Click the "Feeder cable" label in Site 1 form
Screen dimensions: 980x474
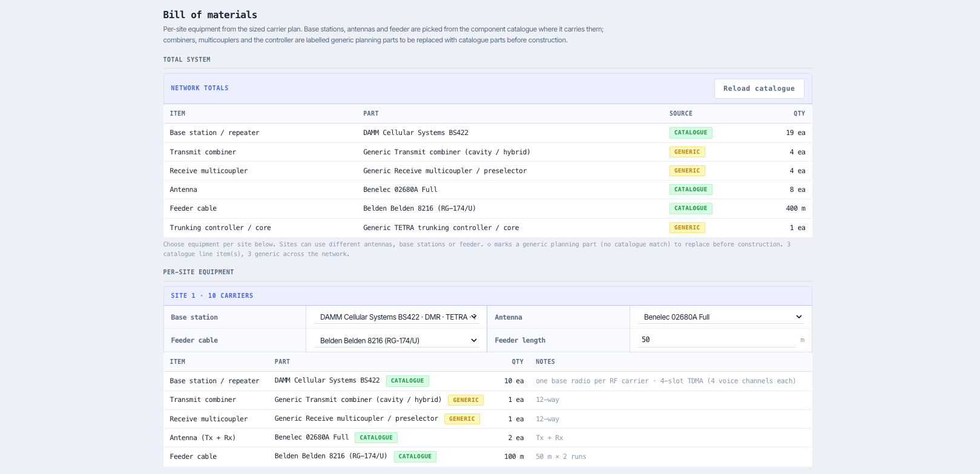click(194, 340)
